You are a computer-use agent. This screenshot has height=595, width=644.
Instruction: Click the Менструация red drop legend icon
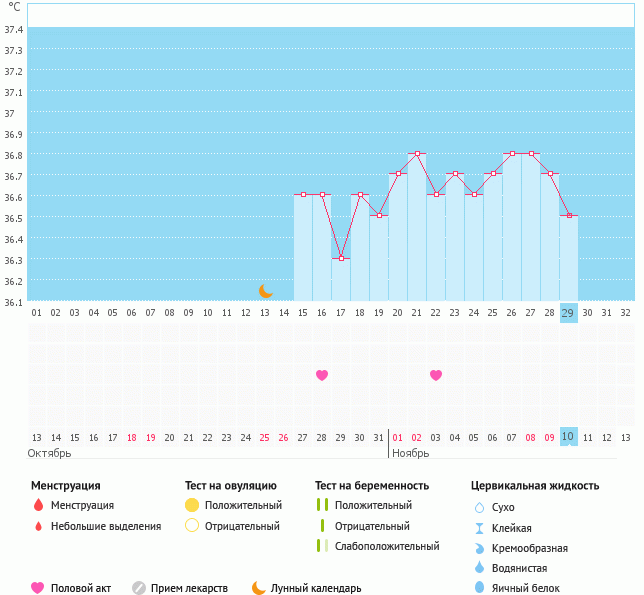38,506
